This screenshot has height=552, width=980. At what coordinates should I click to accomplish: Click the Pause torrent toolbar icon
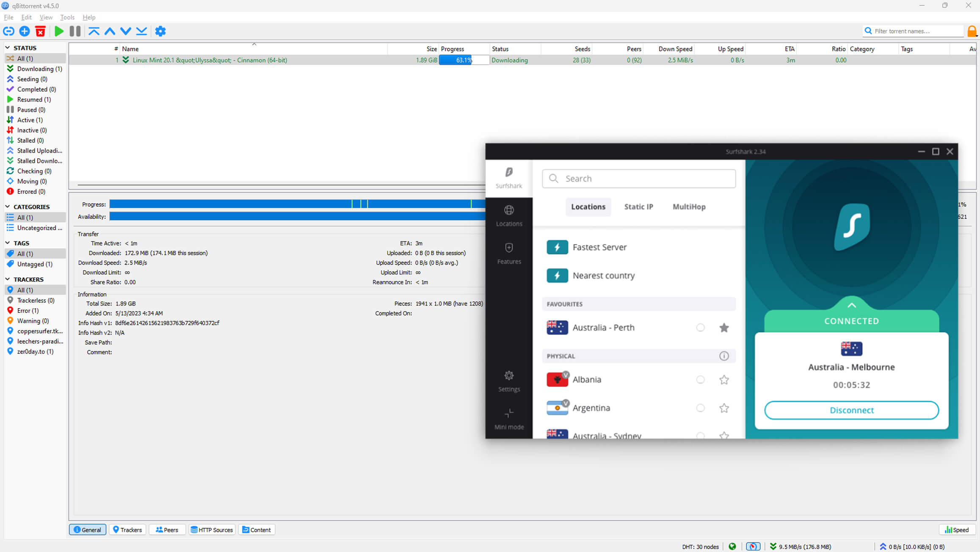click(x=75, y=31)
